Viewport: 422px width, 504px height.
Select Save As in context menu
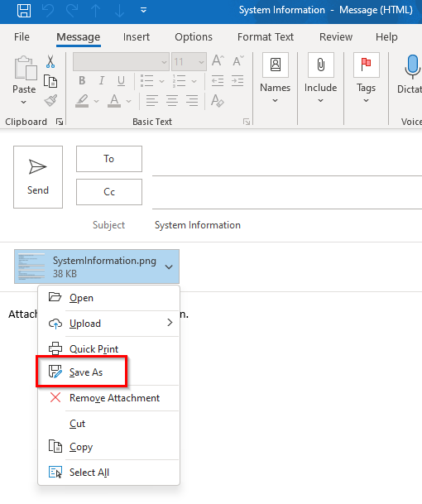(108, 372)
